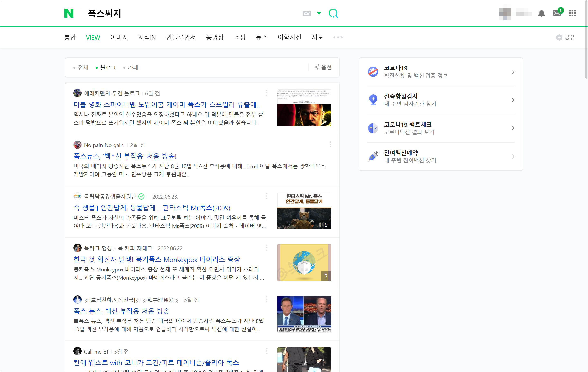
Task: Select the 블로그 filter radio option
Action: pyautogui.click(x=106, y=67)
